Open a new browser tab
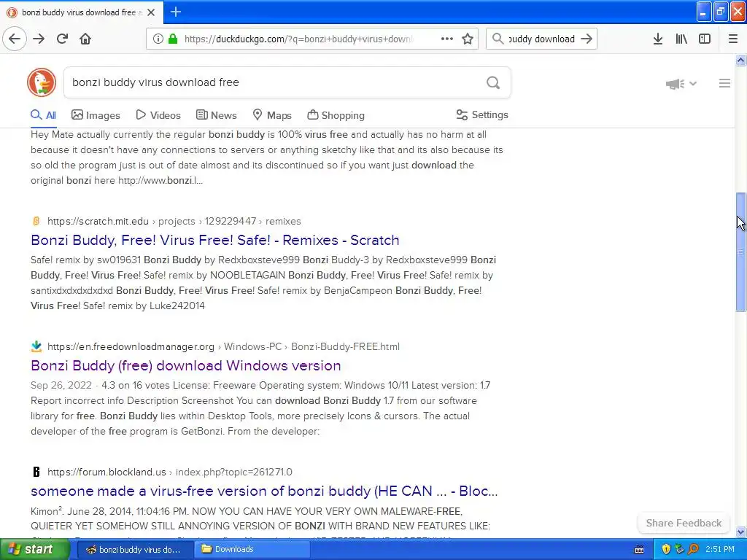Image resolution: width=747 pixels, height=560 pixels. 176,12
